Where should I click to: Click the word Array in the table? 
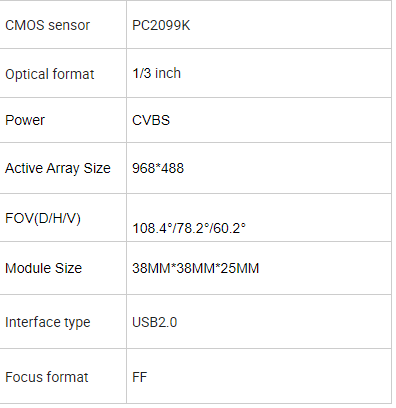tap(63, 169)
